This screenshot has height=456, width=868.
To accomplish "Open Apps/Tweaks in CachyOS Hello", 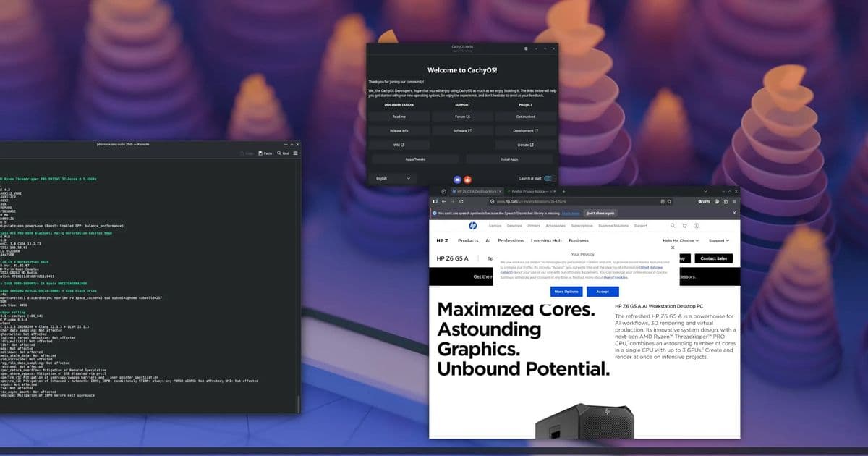I will point(415,159).
